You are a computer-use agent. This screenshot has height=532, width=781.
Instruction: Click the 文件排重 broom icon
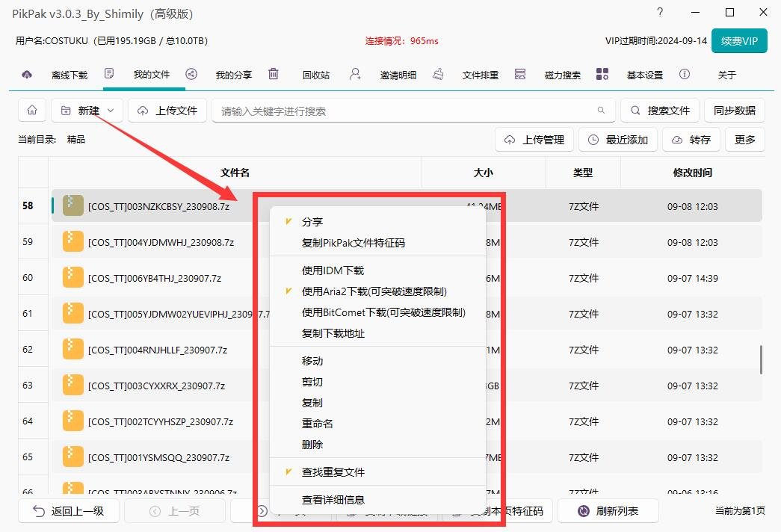point(438,74)
